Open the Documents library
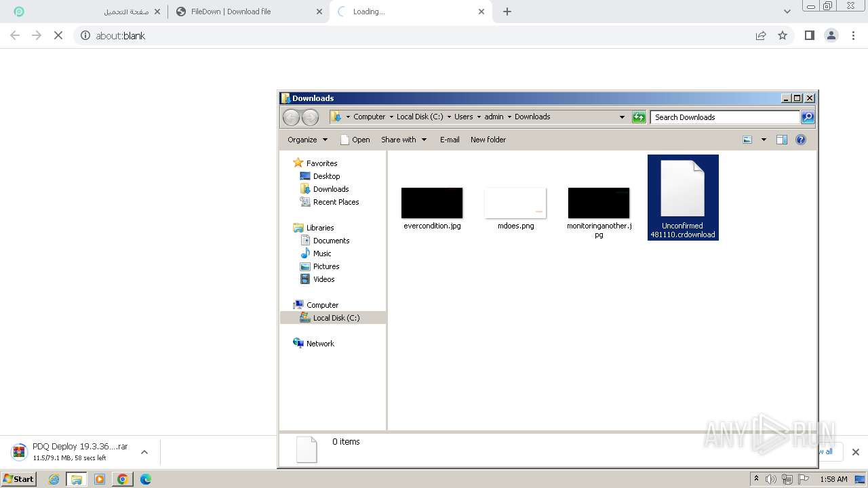This screenshot has height=488, width=868. 331,241
